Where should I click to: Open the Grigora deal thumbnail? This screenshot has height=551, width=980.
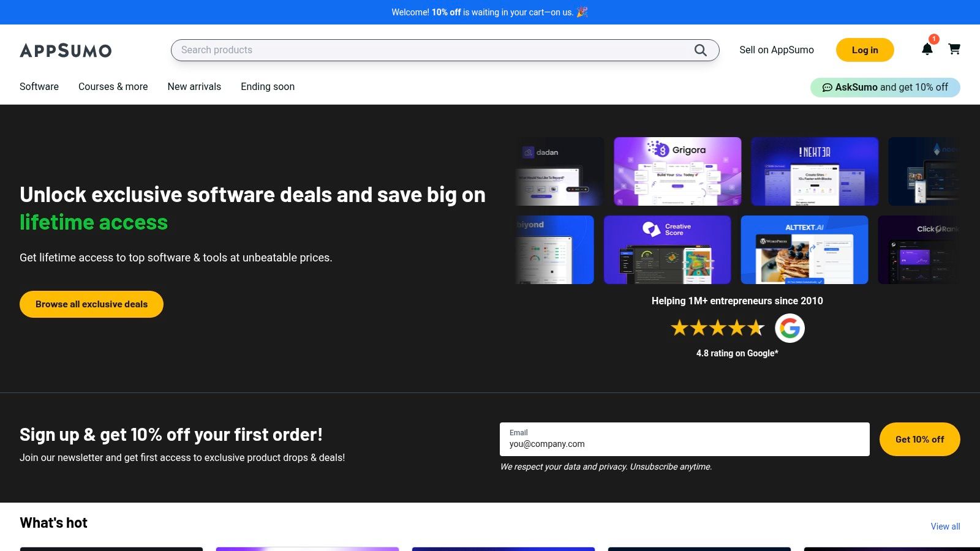click(677, 171)
